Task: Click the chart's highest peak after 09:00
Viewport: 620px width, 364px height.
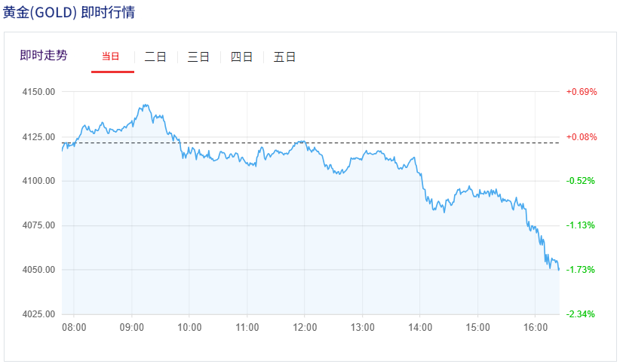Action: point(145,106)
